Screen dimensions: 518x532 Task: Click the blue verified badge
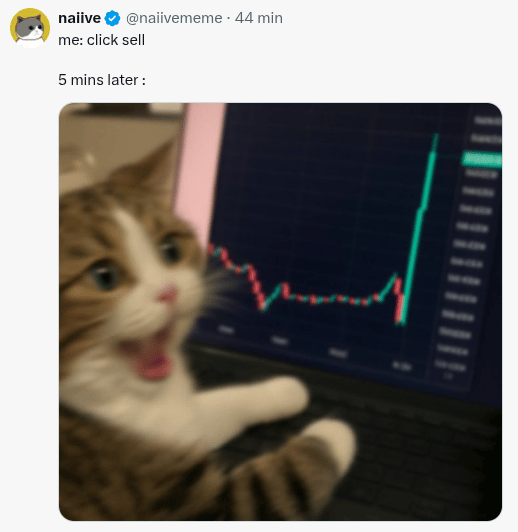pyautogui.click(x=112, y=18)
